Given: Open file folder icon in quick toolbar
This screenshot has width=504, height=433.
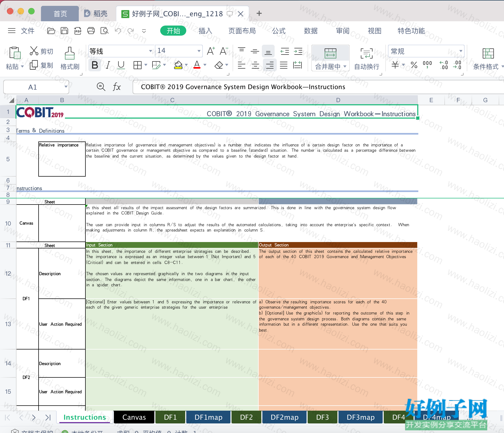Looking at the screenshot, I should (x=51, y=31).
